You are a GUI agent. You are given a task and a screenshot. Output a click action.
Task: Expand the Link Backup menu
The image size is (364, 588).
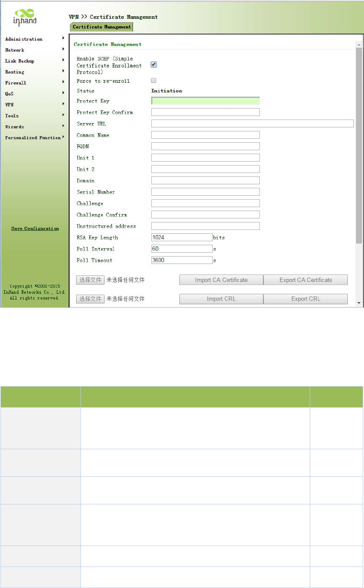[x=35, y=61]
